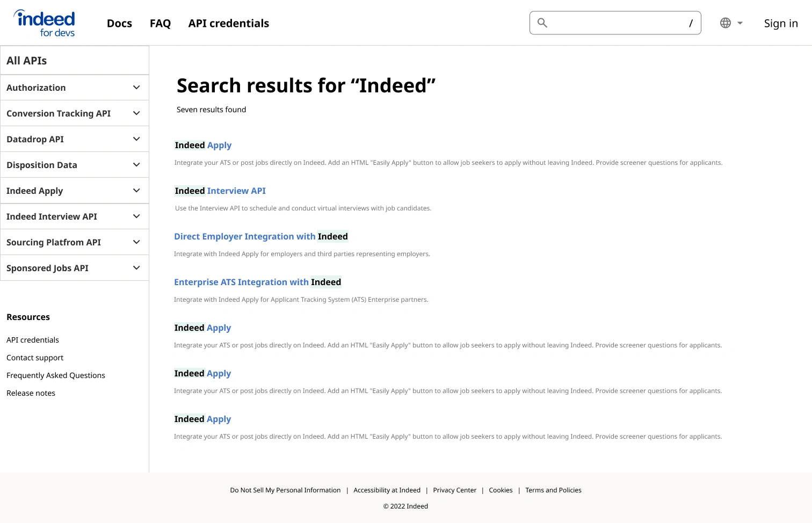This screenshot has height=523, width=812.
Task: Expand the Conversion Tracking API chevron
Action: [136, 113]
